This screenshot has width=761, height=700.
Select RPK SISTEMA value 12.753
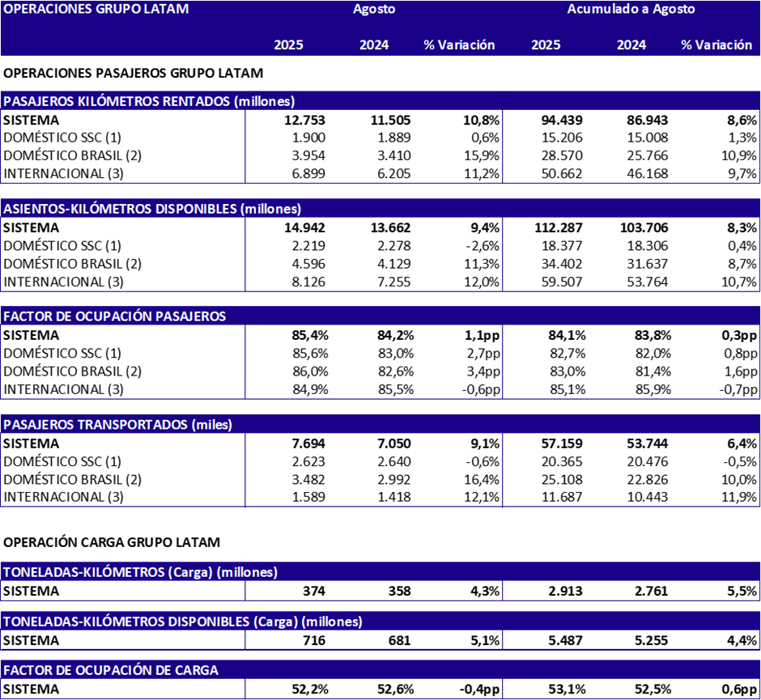(x=304, y=121)
